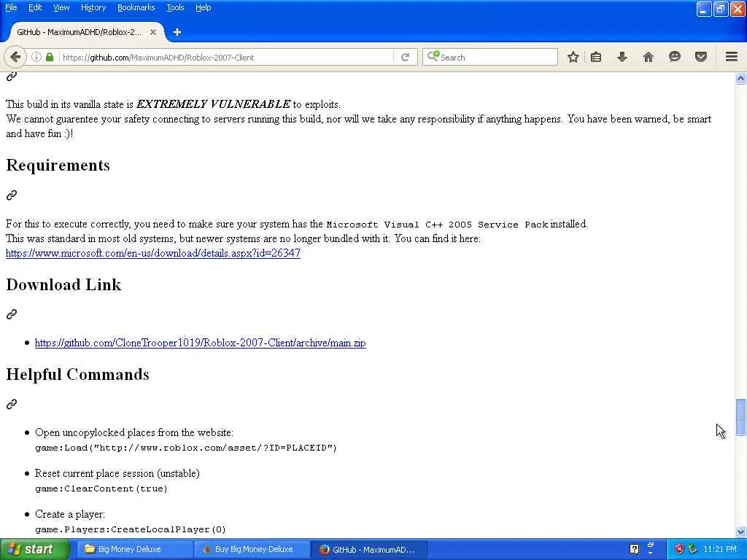Click anchor link icon at the page top
This screenshot has width=747, height=560.
12,76
